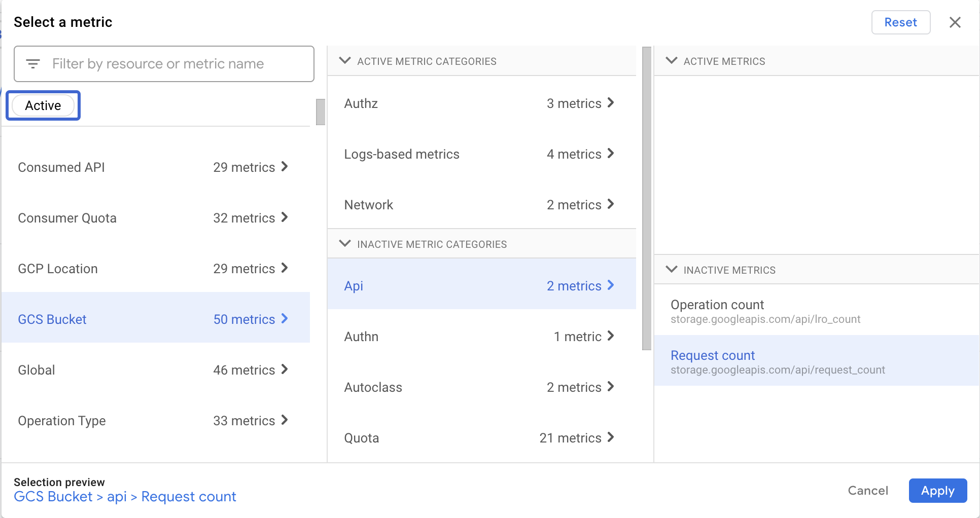Click GCS Bucket in selection preview
Image resolution: width=980 pixels, height=518 pixels.
coord(53,497)
